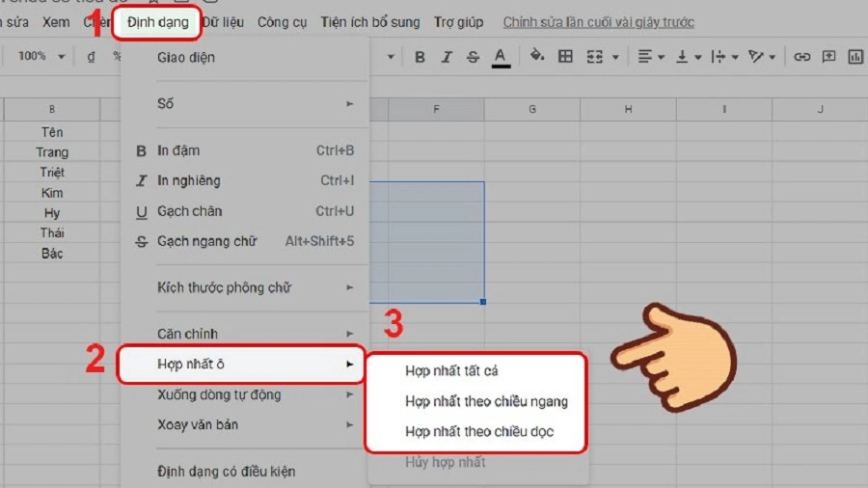This screenshot has height=488, width=868.
Task: Select column F header
Action: [x=436, y=109]
